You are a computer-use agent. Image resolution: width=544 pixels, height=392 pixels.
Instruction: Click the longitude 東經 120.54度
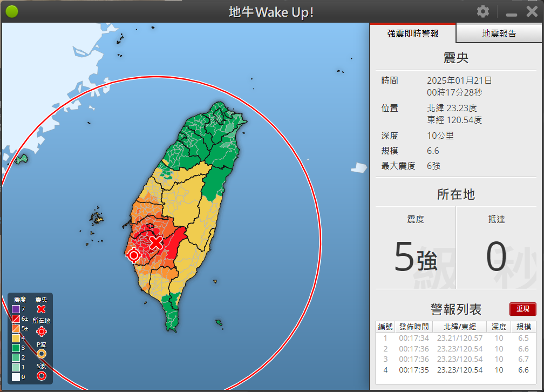point(454,120)
